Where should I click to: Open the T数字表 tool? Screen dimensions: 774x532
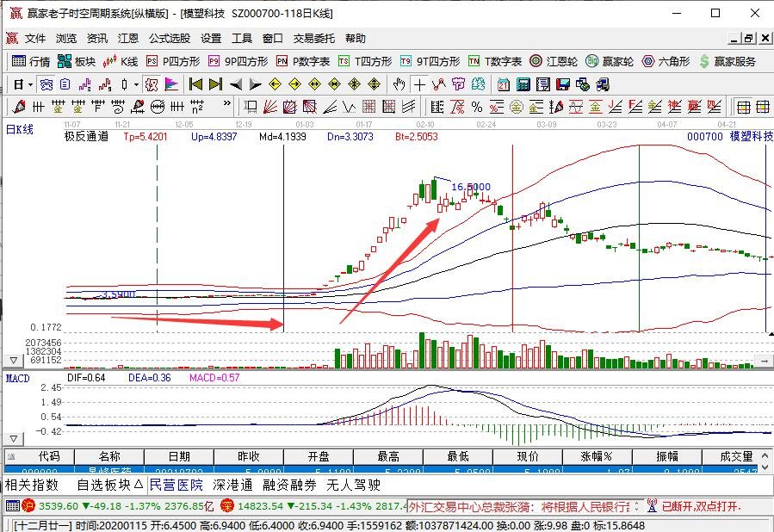(495, 61)
